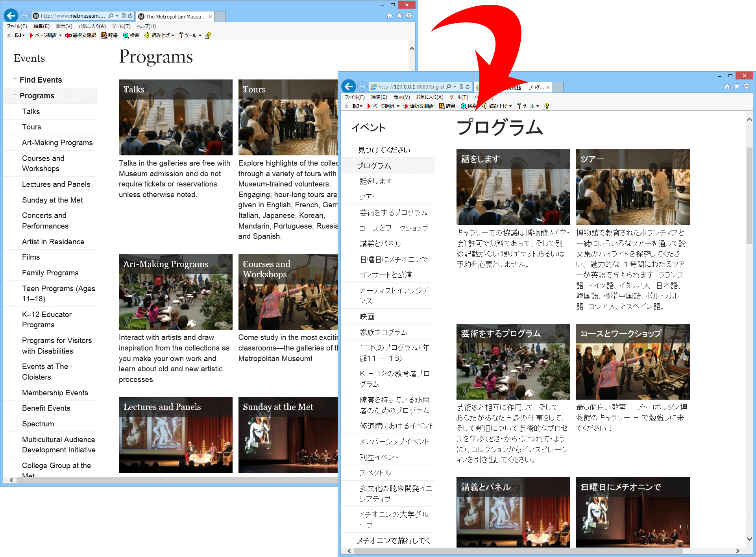The width and height of the screenshot is (756, 557).
Task: Expand 読み上げ dropdown in English window toolbar
Action: coord(173,35)
